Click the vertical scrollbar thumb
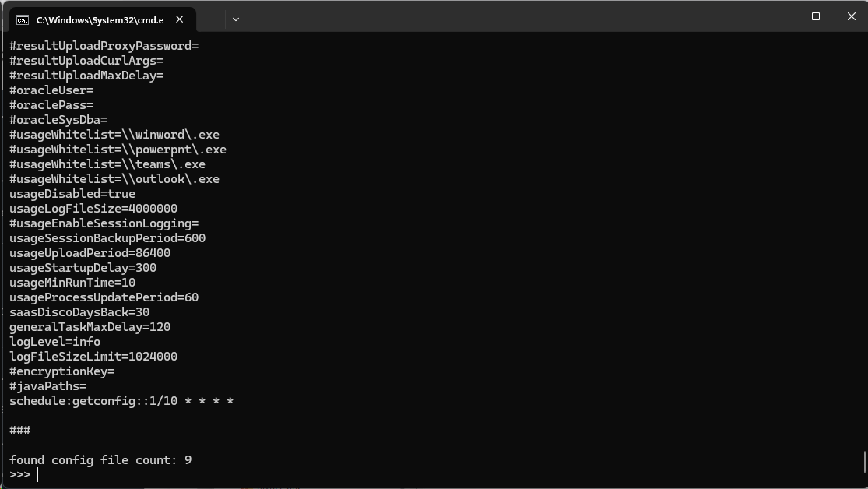 [864, 461]
